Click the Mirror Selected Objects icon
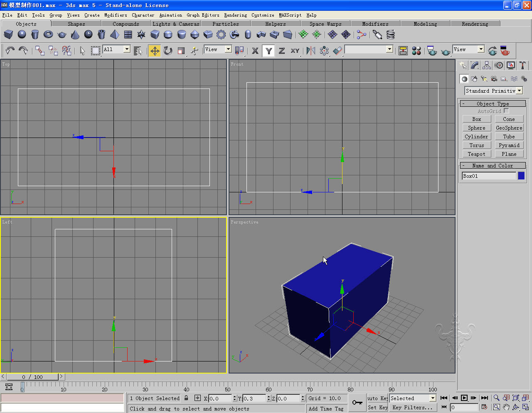The height and width of the screenshot is (413, 532). point(310,51)
